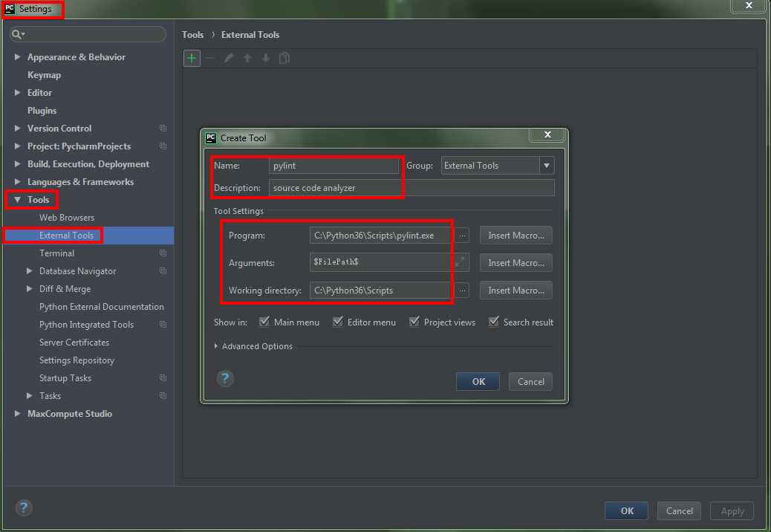This screenshot has width=771, height=532.
Task: Open Python External Documentation settings
Action: click(101, 307)
